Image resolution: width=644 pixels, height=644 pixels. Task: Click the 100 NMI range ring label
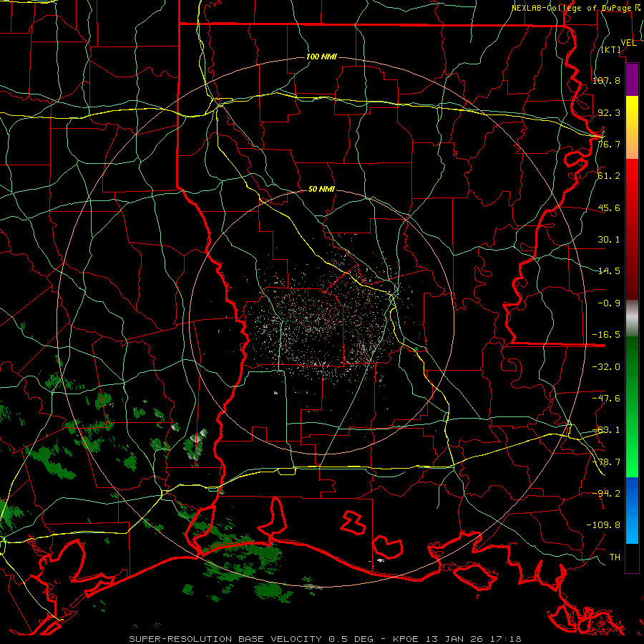pos(321,57)
